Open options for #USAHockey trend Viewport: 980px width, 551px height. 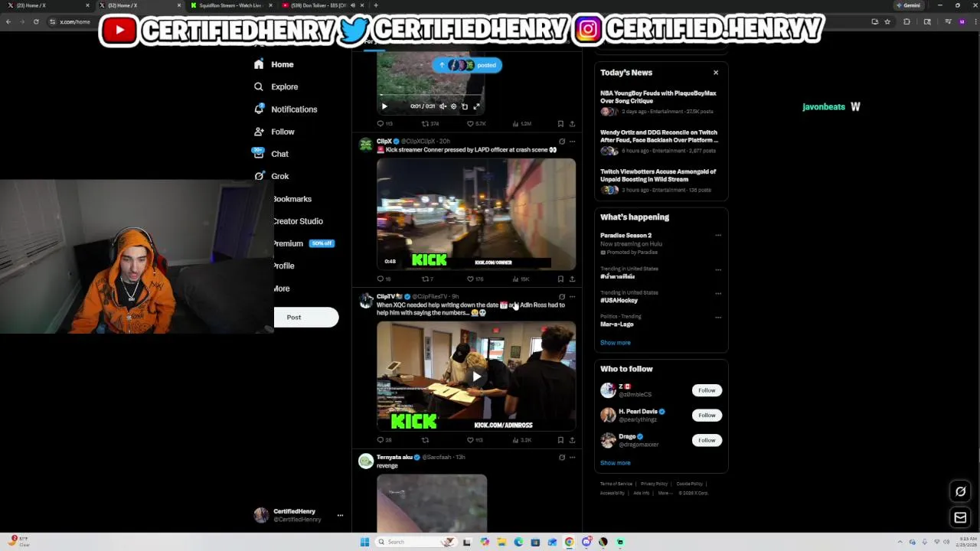[718, 293]
